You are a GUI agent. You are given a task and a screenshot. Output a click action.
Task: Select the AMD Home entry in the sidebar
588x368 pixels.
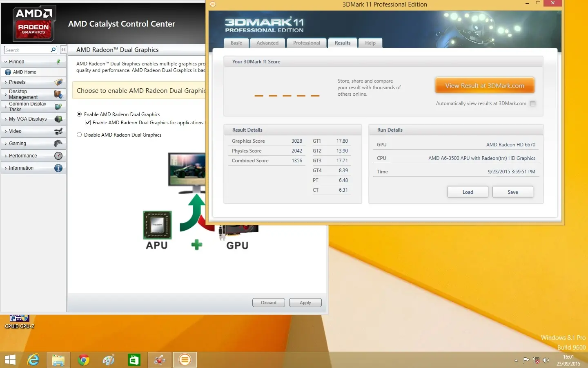[x=33, y=72]
